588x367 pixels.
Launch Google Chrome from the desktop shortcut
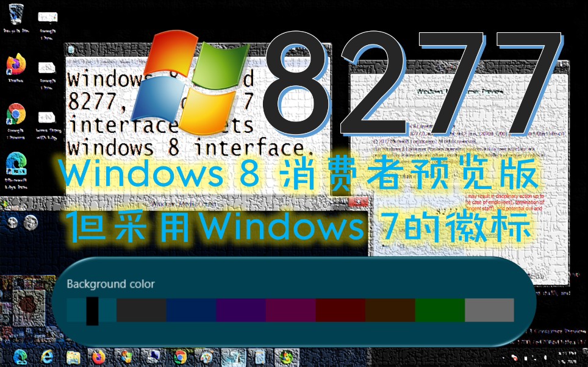13,113
